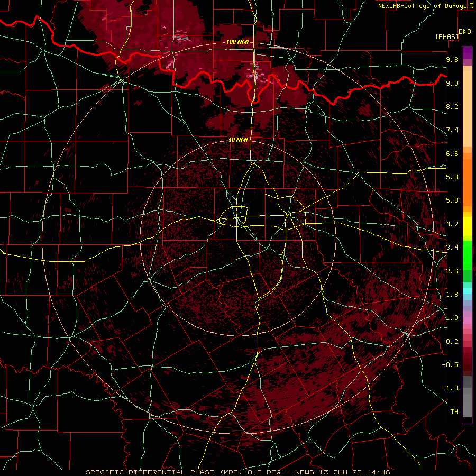Click the 50 NMI range ring label
Image resolution: width=476 pixels, height=476 pixels.
click(x=238, y=140)
